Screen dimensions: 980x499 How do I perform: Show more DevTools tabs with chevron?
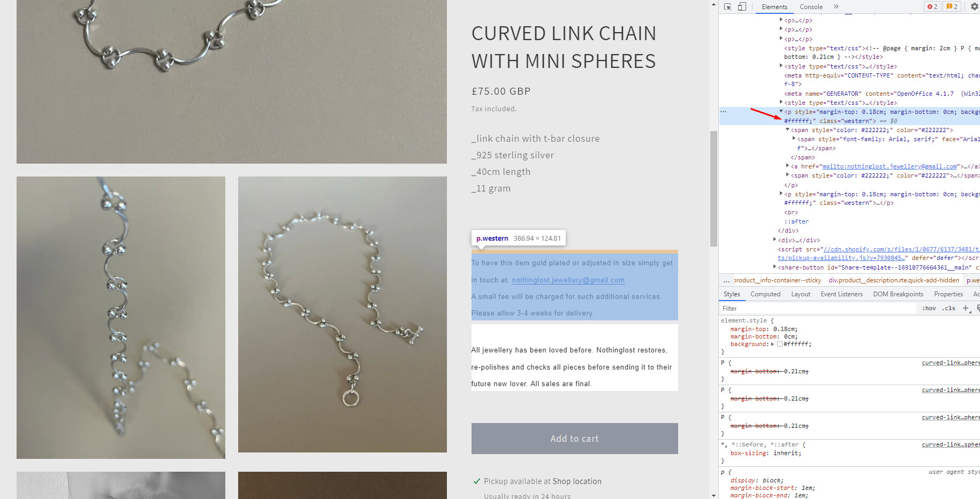[836, 6]
